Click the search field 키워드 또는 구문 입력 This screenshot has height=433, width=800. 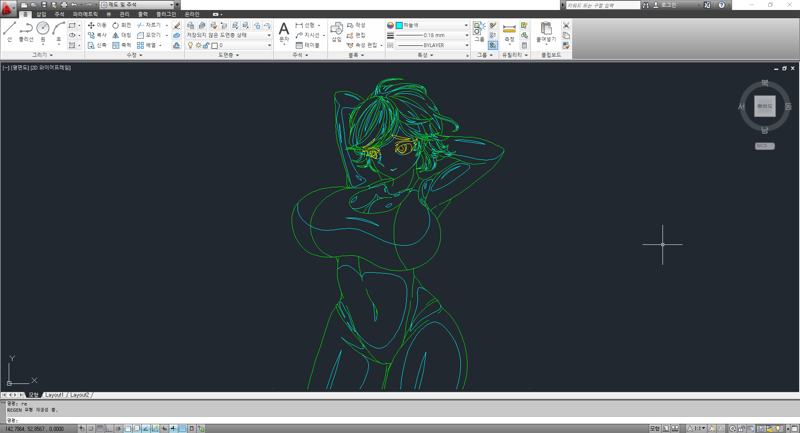coord(602,5)
